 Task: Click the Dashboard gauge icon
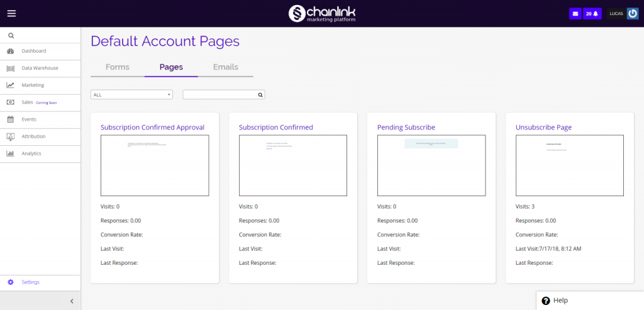(x=11, y=52)
